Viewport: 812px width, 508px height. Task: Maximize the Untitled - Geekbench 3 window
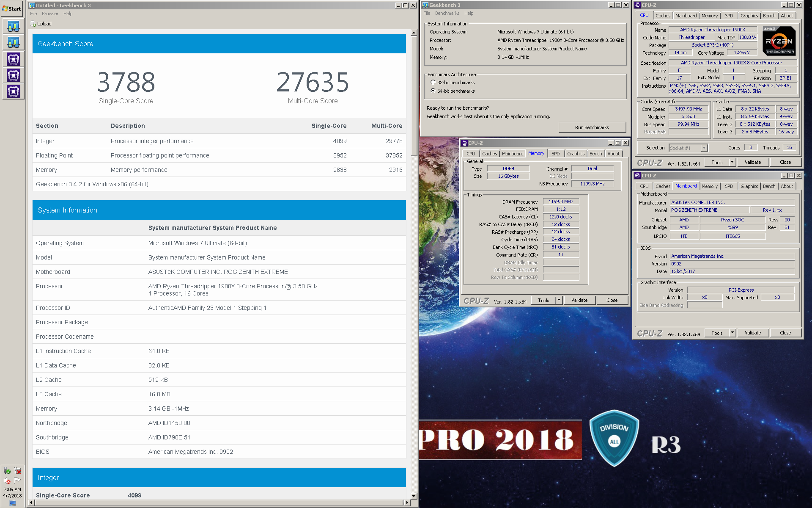click(x=406, y=6)
